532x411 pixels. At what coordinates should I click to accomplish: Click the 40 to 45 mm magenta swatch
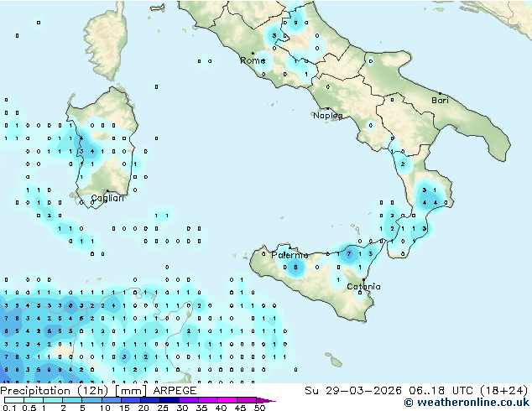coord(227,400)
